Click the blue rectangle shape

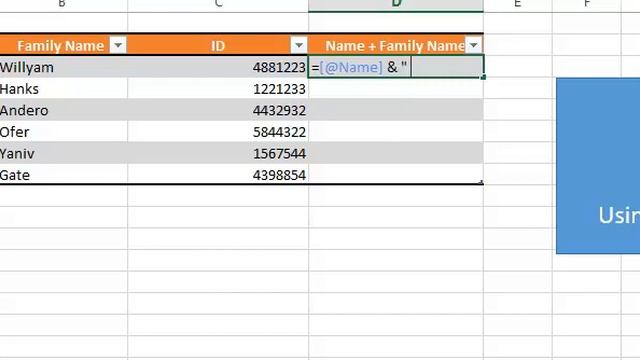point(598,166)
